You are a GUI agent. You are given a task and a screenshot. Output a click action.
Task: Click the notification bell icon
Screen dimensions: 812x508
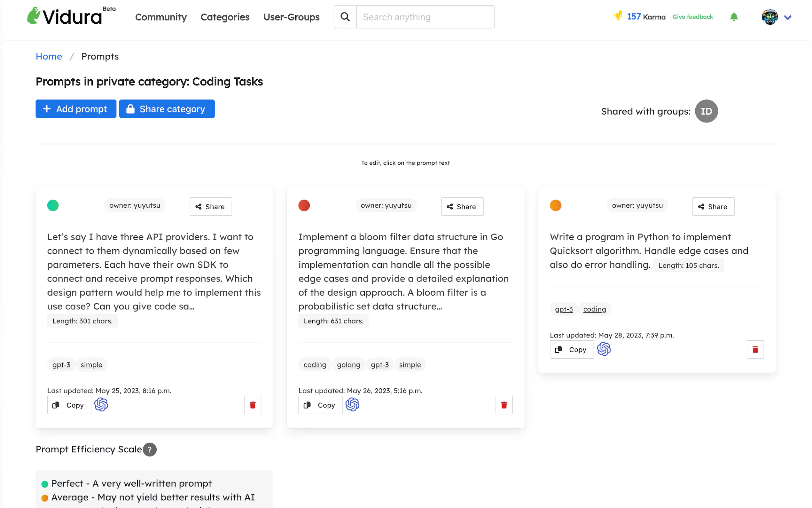(733, 17)
